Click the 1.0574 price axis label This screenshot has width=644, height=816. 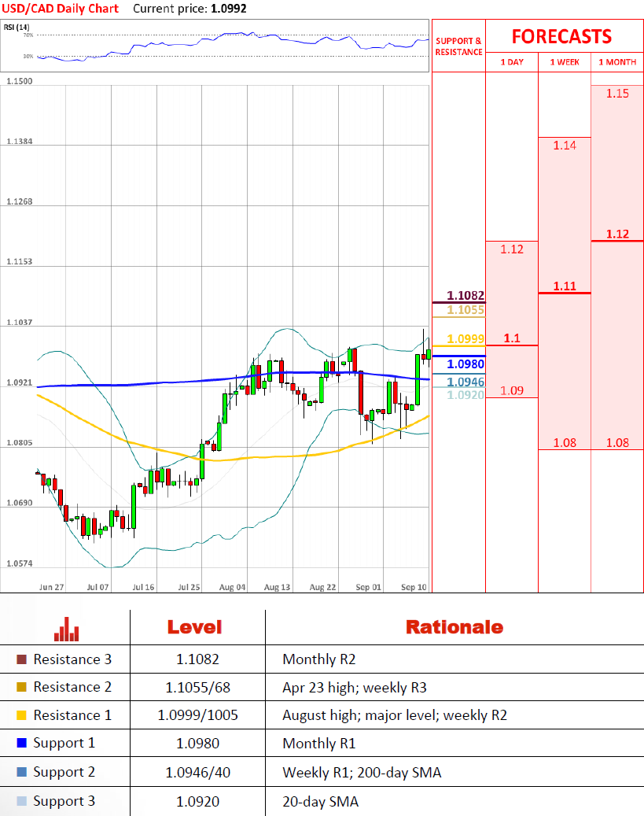point(19,563)
